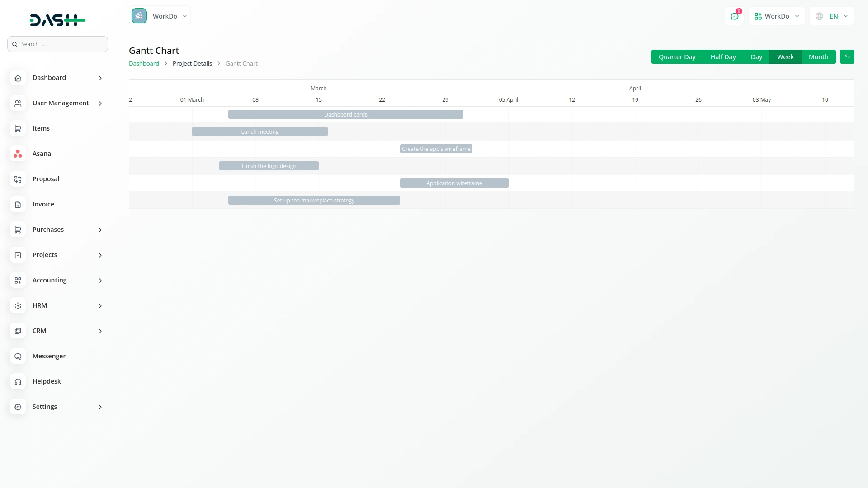
Task: Open the Asana app icon
Action: 18,154
